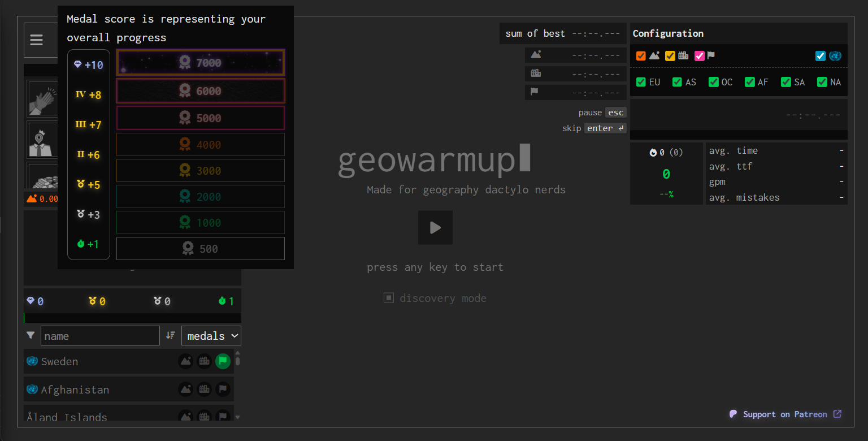Screen dimensions: 868x441
Task: Select Afghanistan's flag icon
Action: click(x=223, y=389)
